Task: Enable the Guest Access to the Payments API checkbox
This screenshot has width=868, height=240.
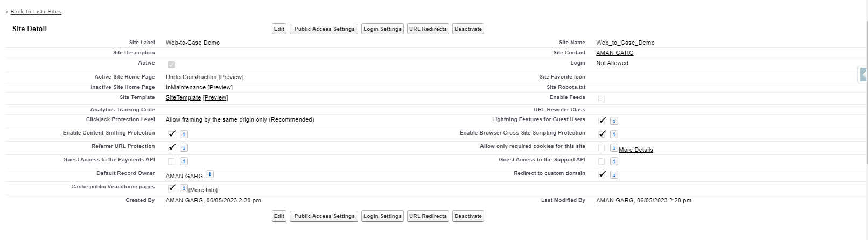Action: click(x=171, y=161)
